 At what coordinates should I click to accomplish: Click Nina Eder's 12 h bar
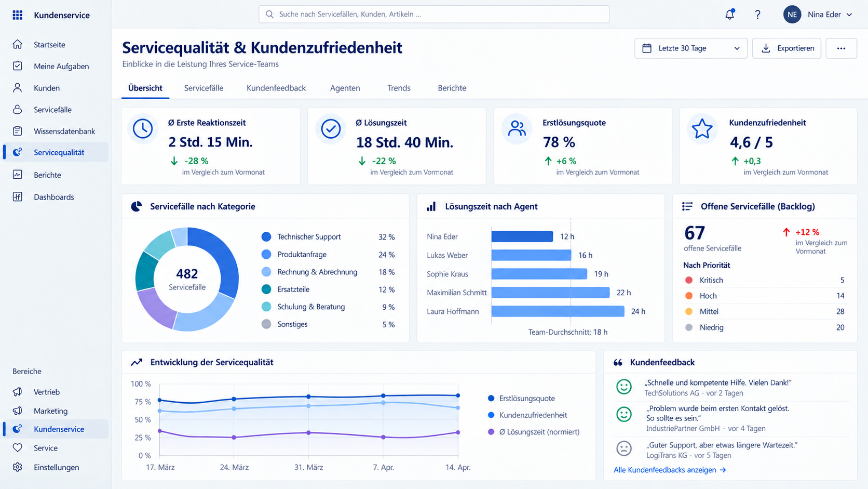522,236
